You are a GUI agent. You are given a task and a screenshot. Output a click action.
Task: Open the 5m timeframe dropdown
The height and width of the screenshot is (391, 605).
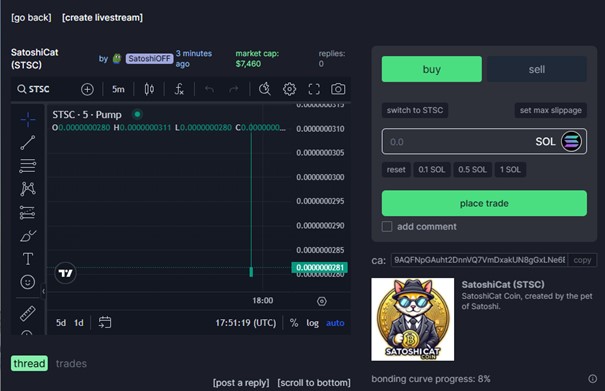pyautogui.click(x=118, y=89)
